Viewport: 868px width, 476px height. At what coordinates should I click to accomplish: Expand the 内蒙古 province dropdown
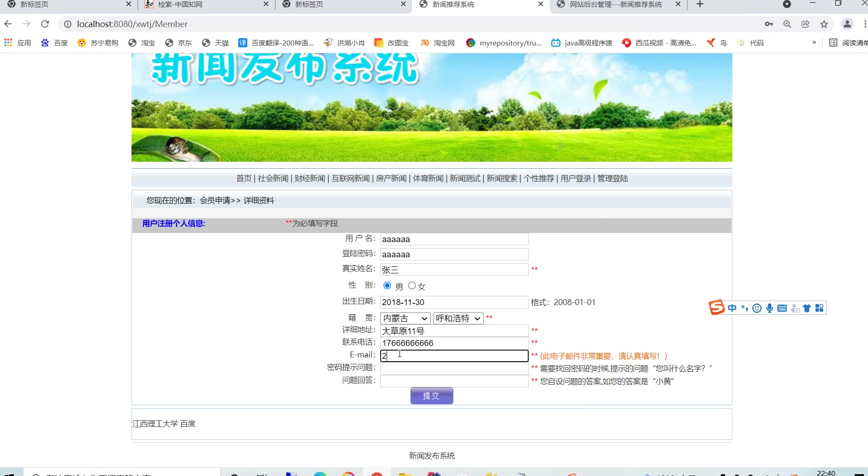[405, 318]
